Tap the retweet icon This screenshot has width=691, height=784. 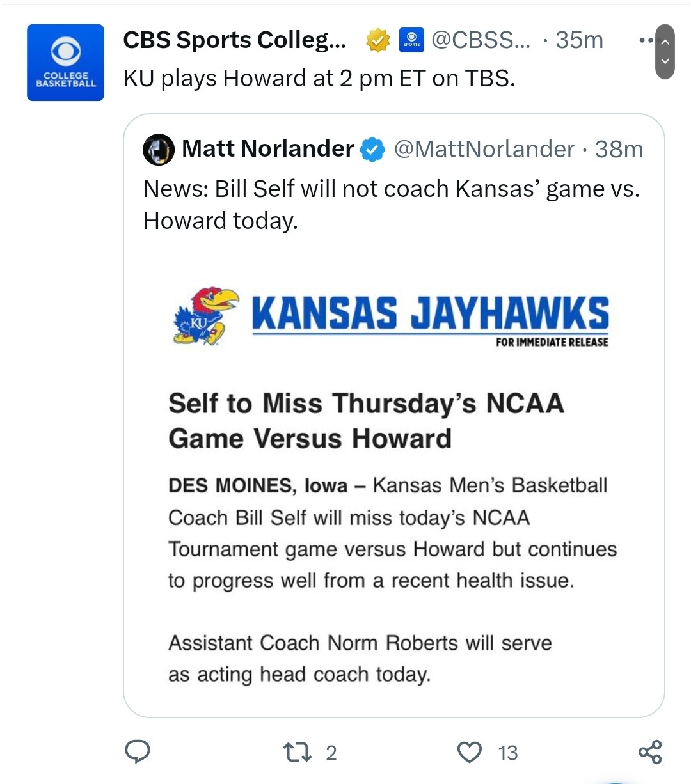pos(297,752)
